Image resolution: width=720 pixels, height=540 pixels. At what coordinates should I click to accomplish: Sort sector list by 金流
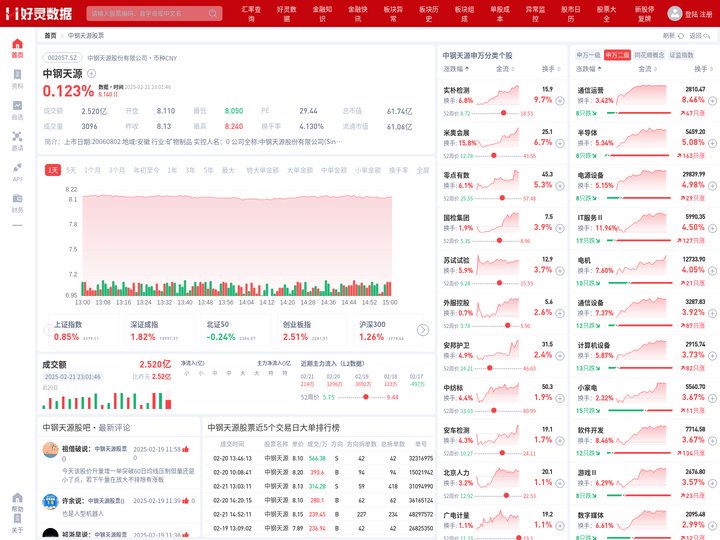tap(647, 69)
